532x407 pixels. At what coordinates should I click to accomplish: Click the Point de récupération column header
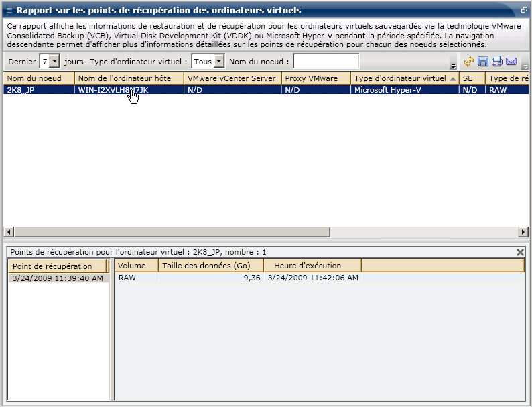pyautogui.click(x=57, y=266)
